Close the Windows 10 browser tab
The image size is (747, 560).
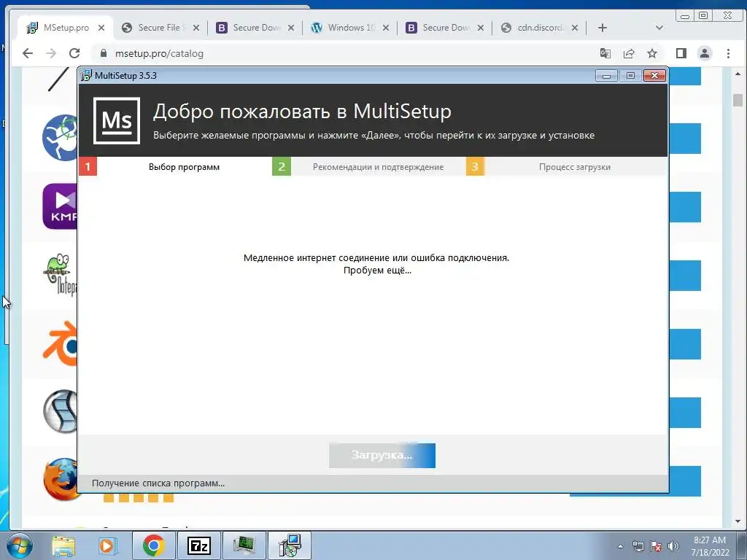pyautogui.click(x=386, y=28)
